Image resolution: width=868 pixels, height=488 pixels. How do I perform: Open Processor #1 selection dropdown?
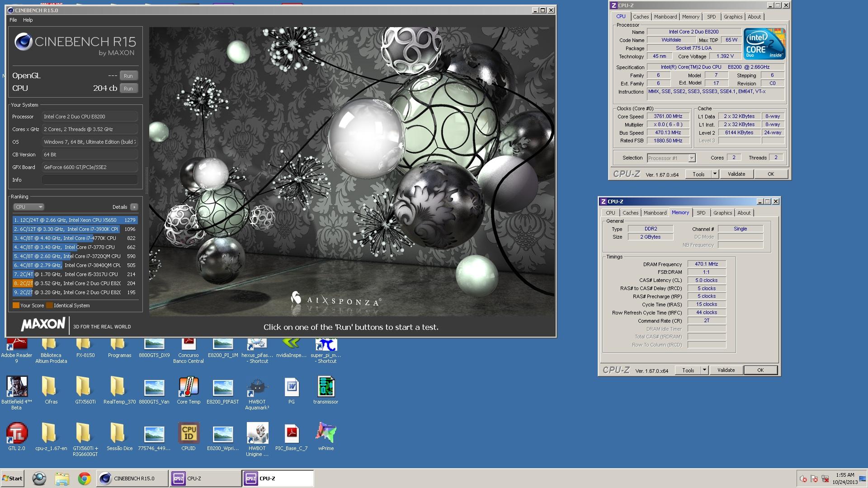tap(671, 158)
